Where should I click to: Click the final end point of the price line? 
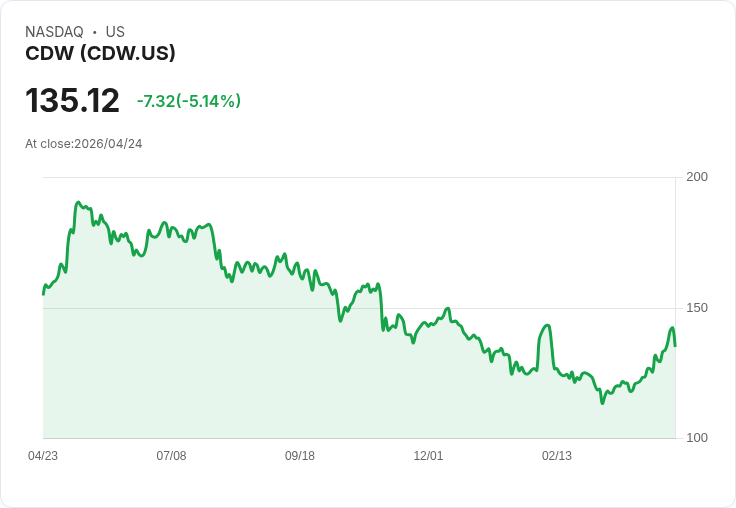click(675, 345)
